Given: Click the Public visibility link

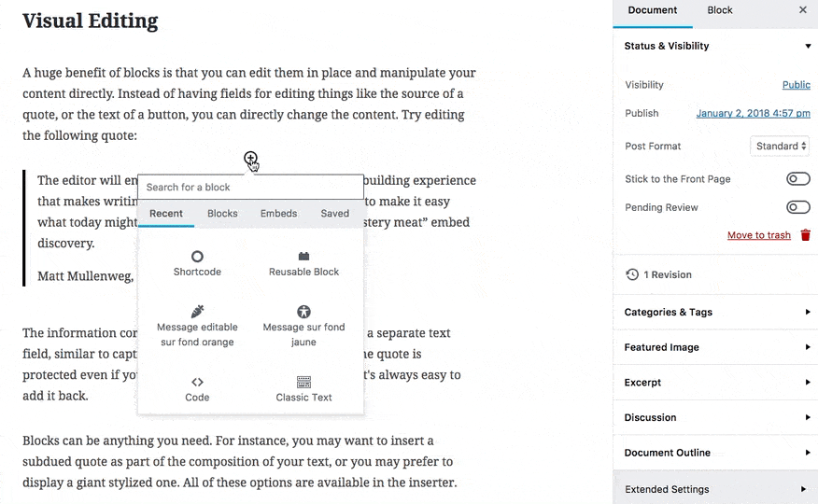Looking at the screenshot, I should (x=796, y=85).
